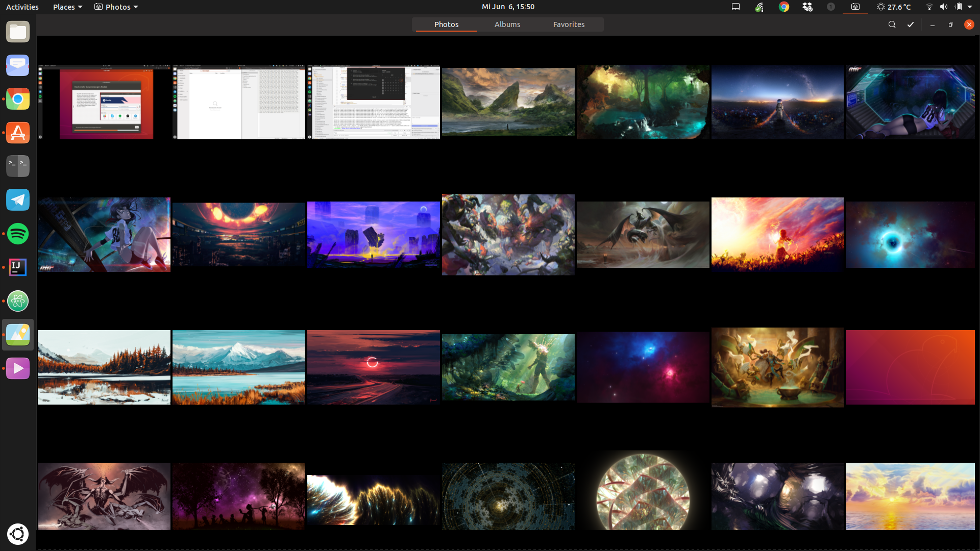
Task: Open the clock and calendar display
Action: coord(508,7)
